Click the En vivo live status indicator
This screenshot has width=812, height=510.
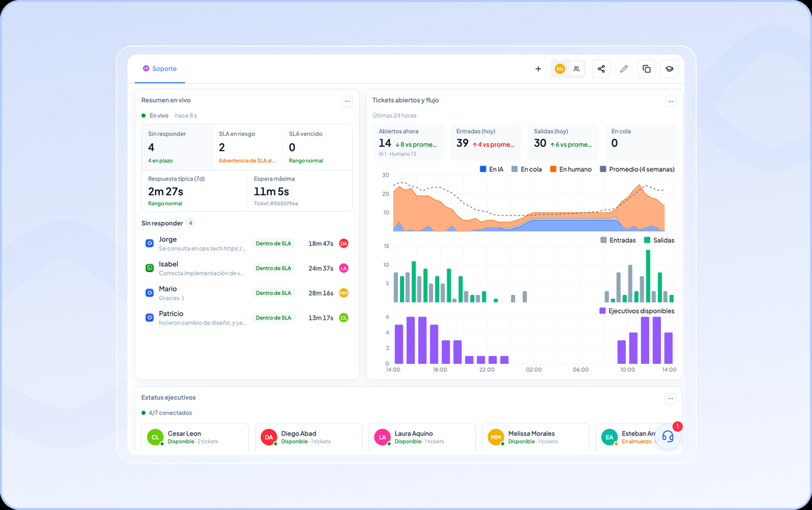(154, 116)
